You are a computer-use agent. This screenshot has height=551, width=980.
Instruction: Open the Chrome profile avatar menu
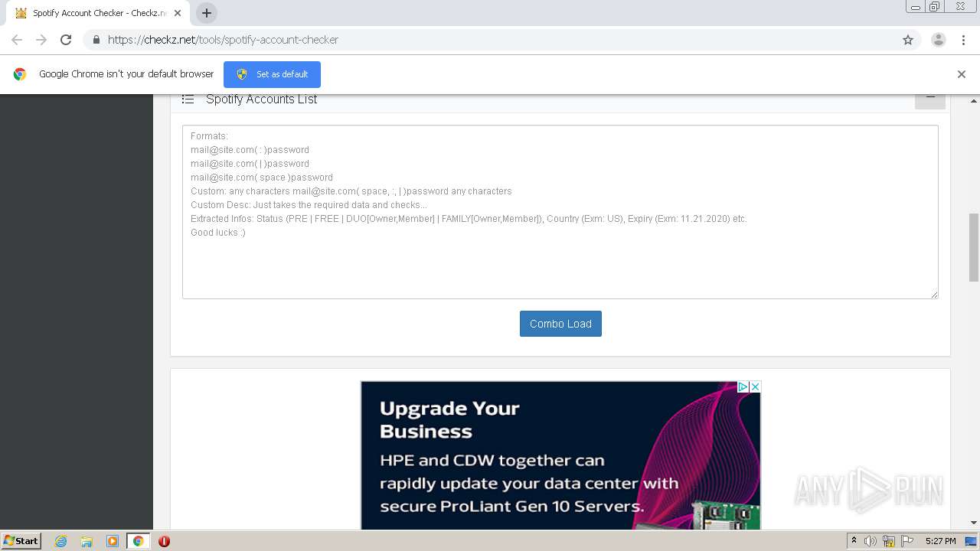tap(939, 40)
